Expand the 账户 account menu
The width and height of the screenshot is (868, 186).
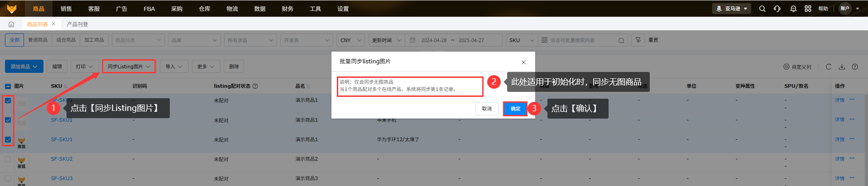coord(849,9)
